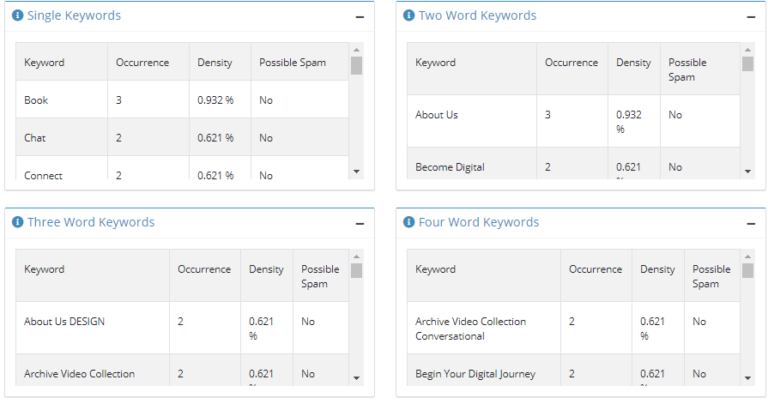Click Density column header in Two Word Keywords
Screen dimensions: 768x404
633,62
